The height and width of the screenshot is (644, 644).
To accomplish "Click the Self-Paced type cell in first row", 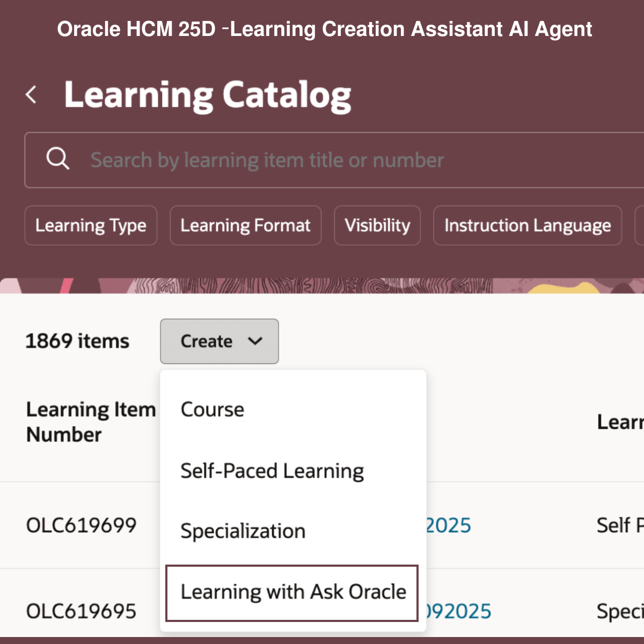I will pyautogui.click(x=620, y=525).
